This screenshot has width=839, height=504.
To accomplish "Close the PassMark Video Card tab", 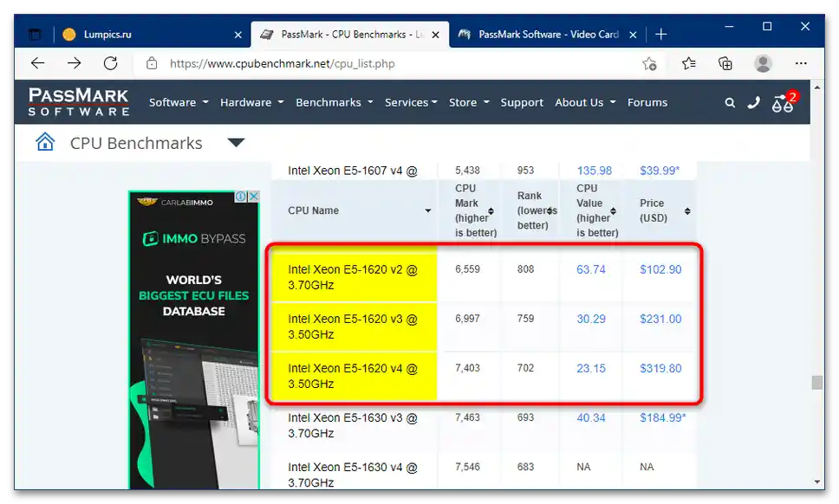I will pyautogui.click(x=633, y=35).
